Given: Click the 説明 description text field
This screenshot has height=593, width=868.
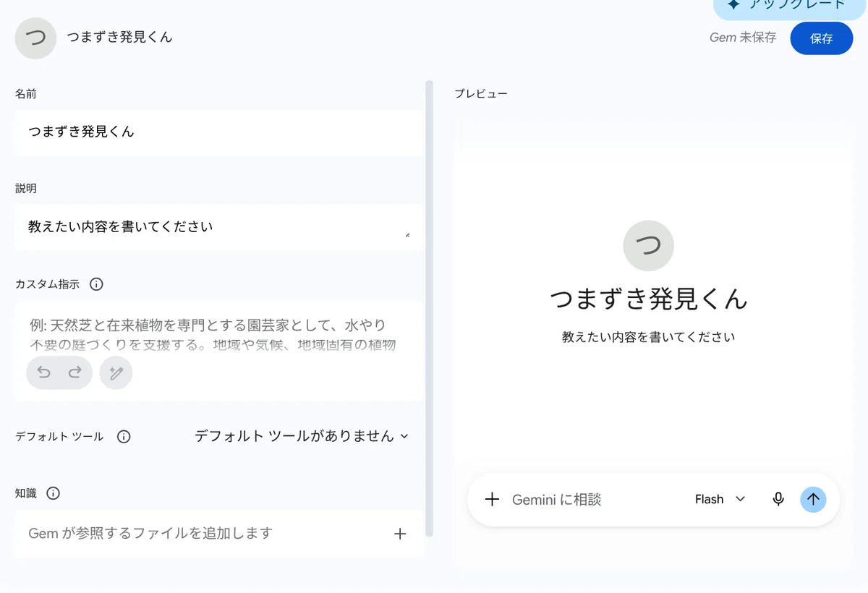Looking at the screenshot, I should 219,227.
